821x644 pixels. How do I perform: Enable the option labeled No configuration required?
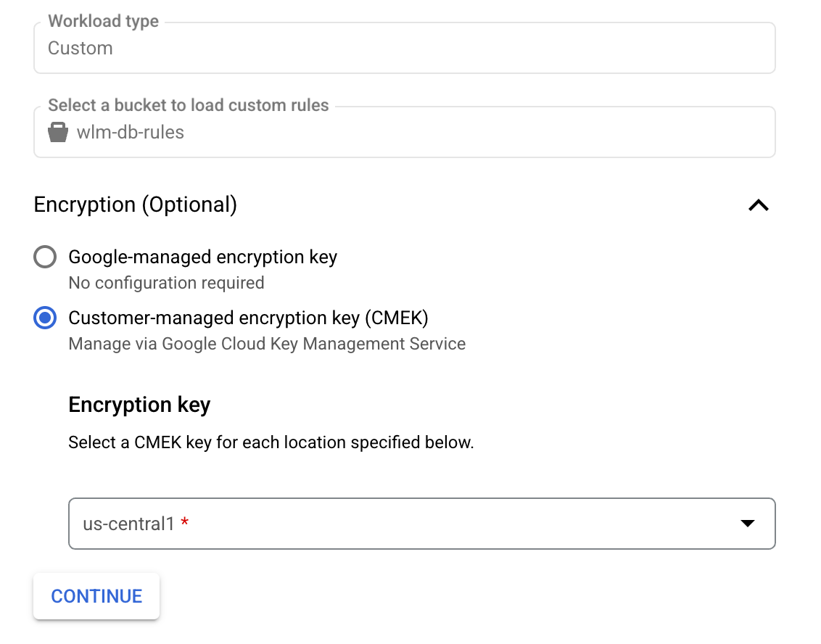click(x=166, y=283)
